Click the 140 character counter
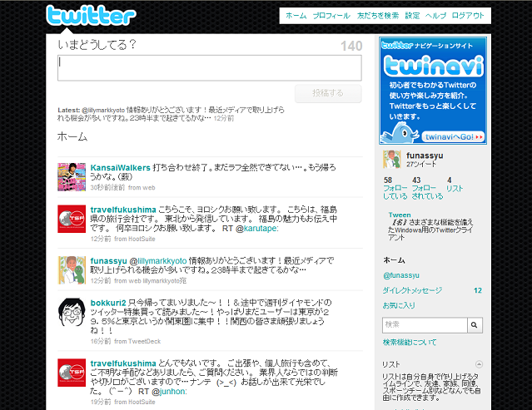The height and width of the screenshot is (410, 532). point(351,46)
